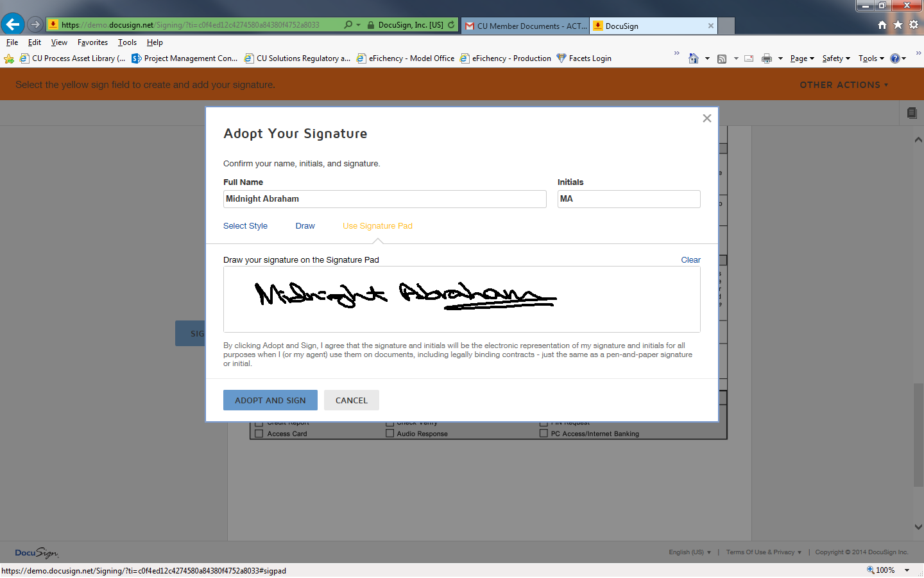Click the page scroll down arrow
The image size is (924, 578).
pos(918,527)
